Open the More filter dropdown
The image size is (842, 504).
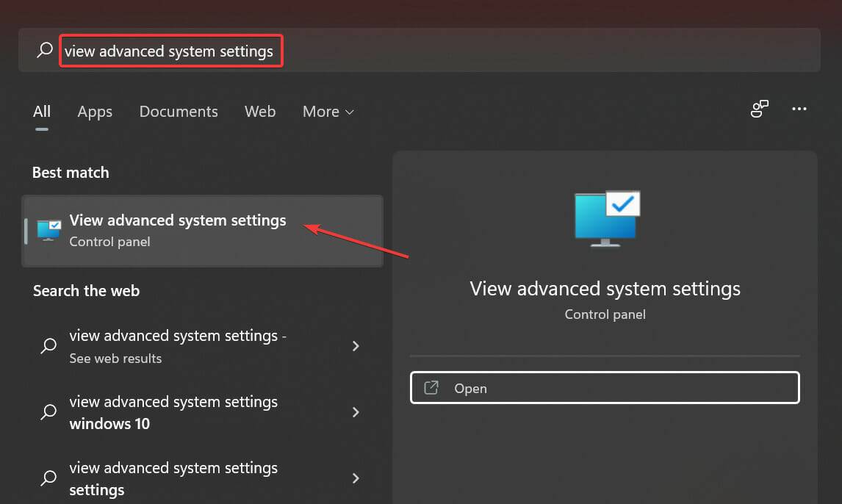(328, 112)
